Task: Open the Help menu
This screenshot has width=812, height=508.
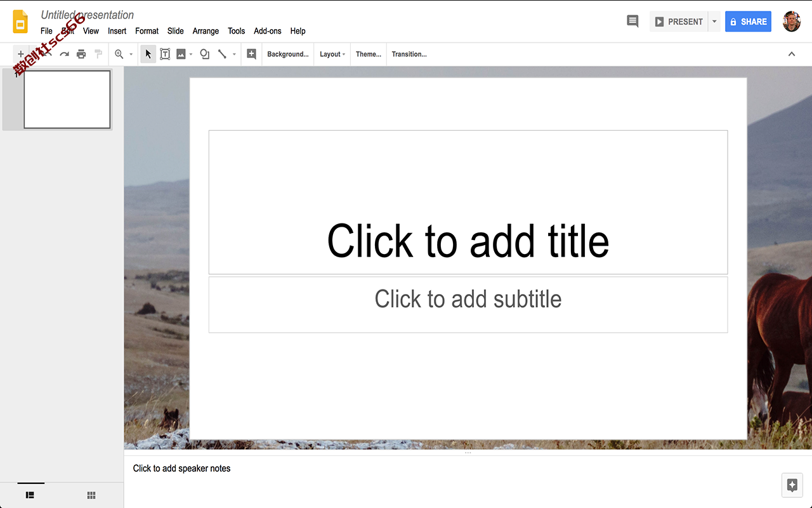Action: click(298, 30)
